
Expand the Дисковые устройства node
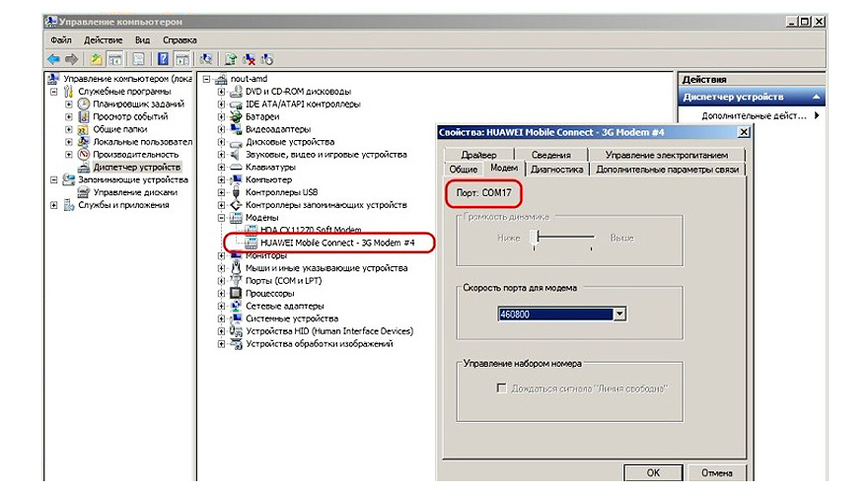pyautogui.click(x=221, y=142)
